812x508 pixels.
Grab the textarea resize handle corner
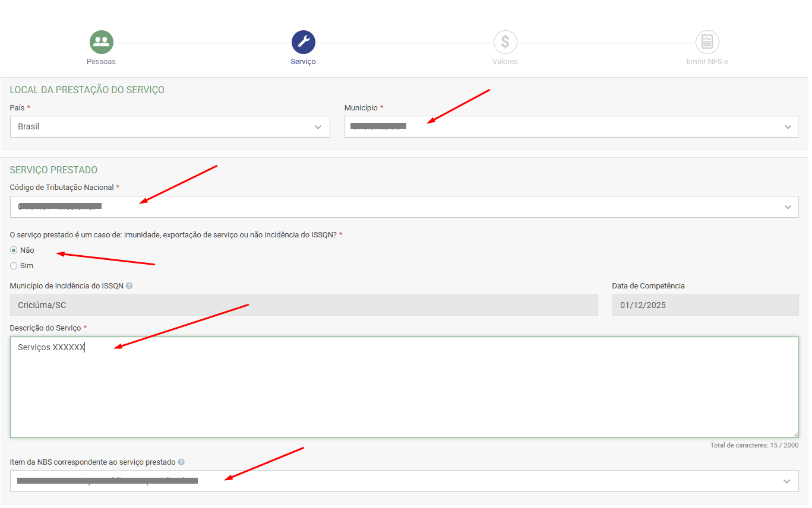795,434
